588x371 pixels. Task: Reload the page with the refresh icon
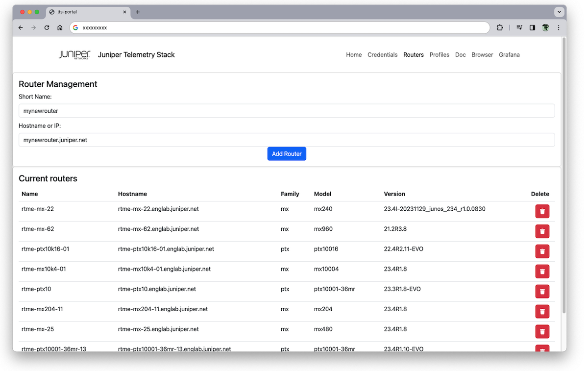tap(47, 28)
